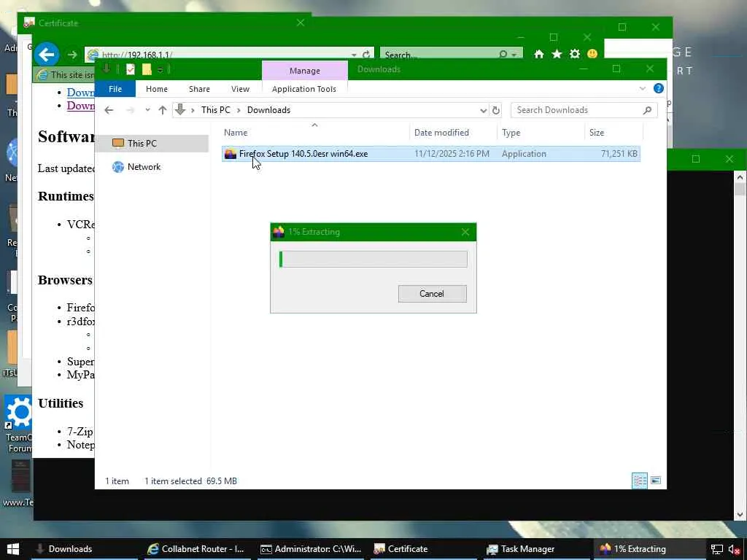The image size is (747, 560).
Task: Select Firefox Setup 140.5.0esr win64.exe file
Action: [x=430, y=154]
